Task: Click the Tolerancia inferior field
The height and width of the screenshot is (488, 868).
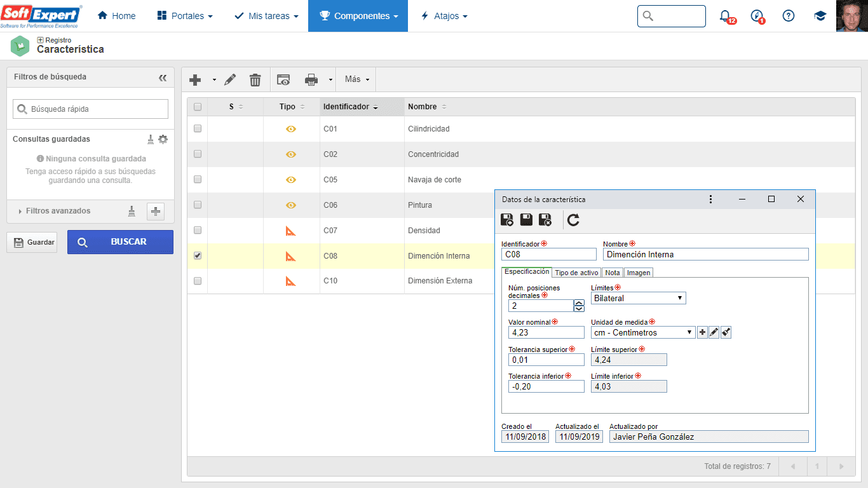Action: 546,386
